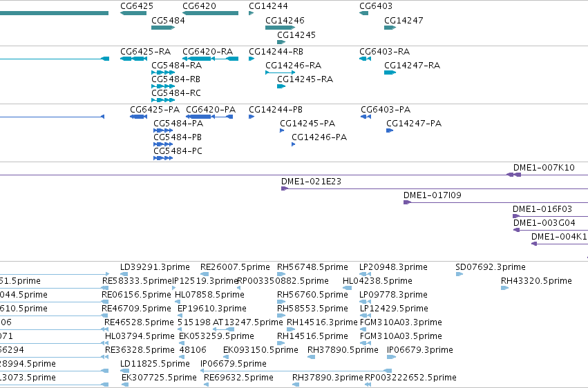The height and width of the screenshot is (388, 588).
Task: Select the DME1-003G04 BAC clone label
Action: click(x=544, y=223)
